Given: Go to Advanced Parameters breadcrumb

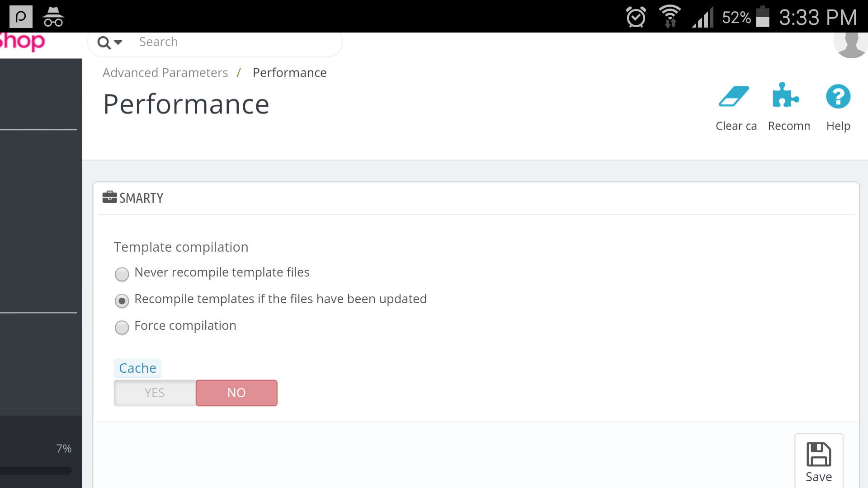Looking at the screenshot, I should 165,73.
